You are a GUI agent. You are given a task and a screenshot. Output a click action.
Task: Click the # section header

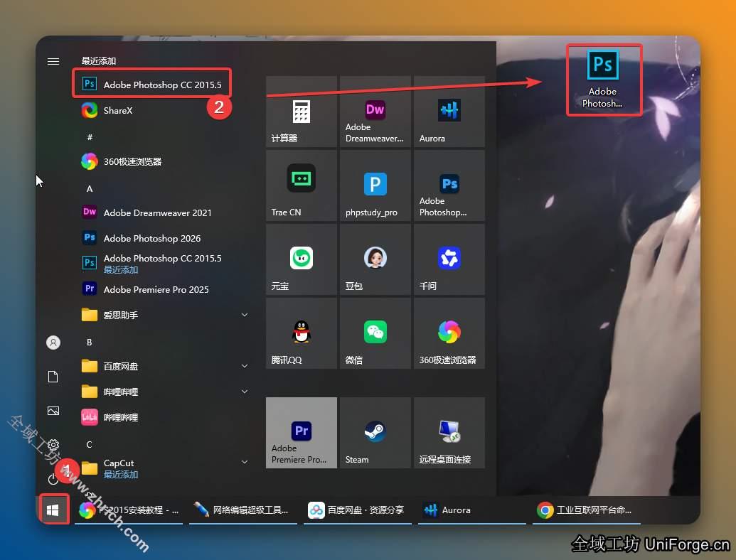tap(90, 137)
